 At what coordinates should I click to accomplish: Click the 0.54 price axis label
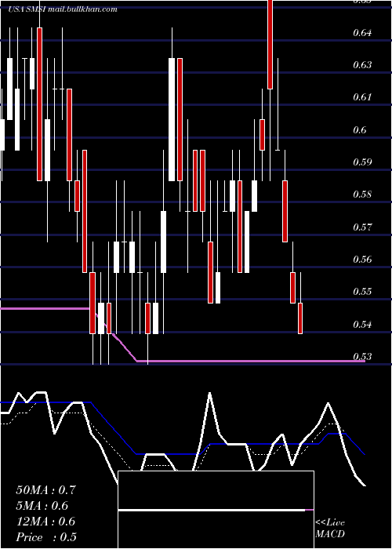coord(362,325)
